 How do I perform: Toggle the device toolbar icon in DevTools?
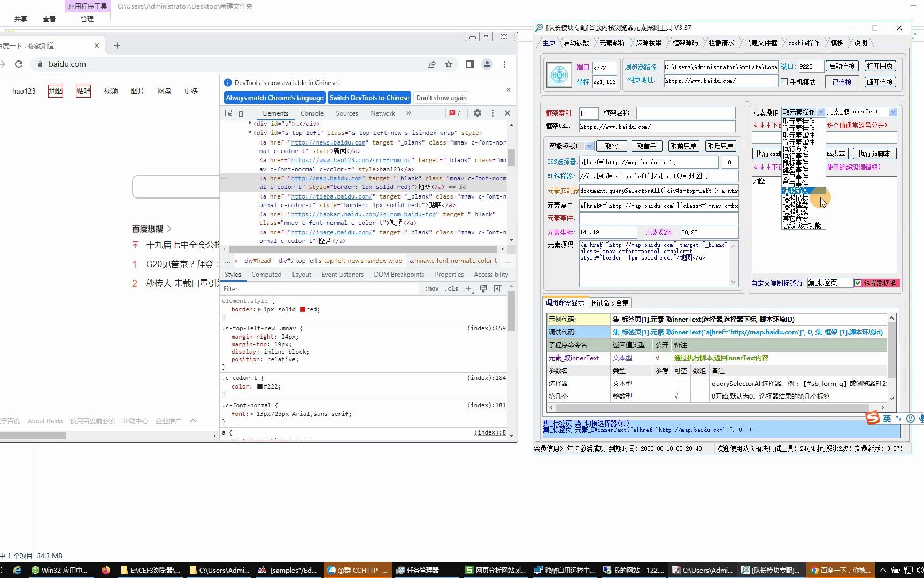[243, 113]
